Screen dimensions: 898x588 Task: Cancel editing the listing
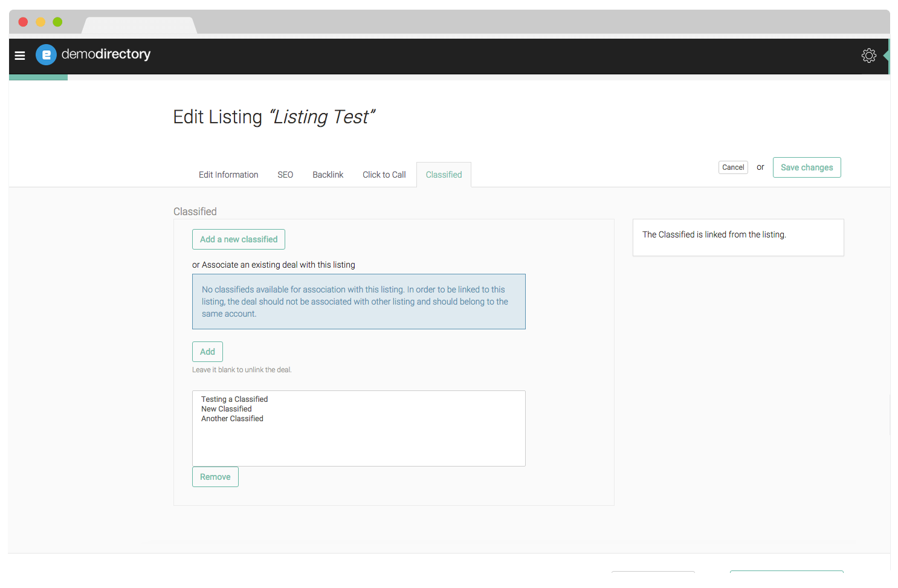(733, 167)
